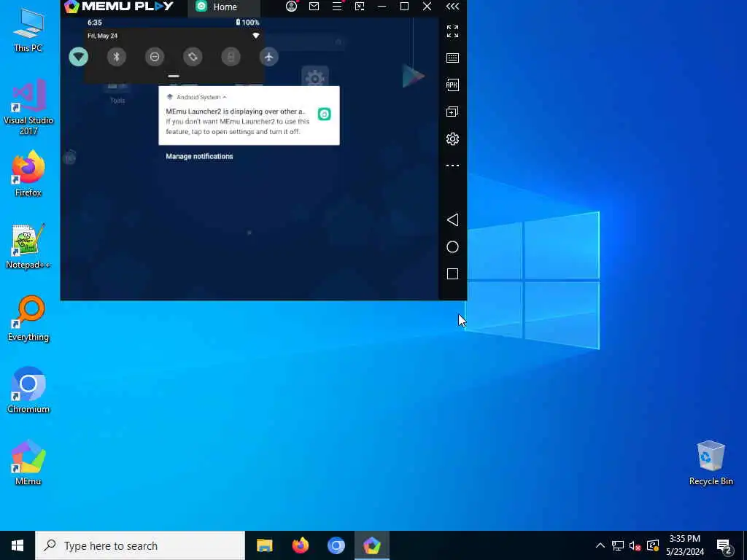
Task: Click muted volume icon in tray
Action: pos(635,545)
